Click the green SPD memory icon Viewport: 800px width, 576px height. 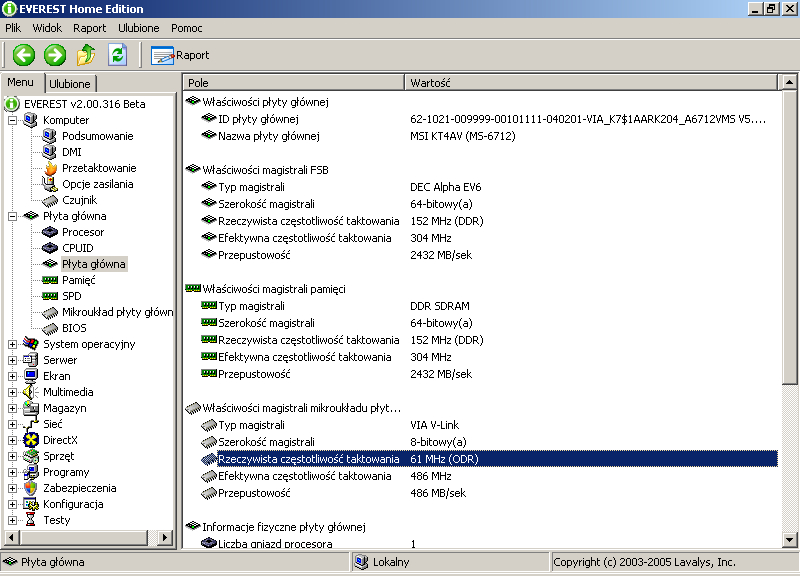tap(50, 296)
